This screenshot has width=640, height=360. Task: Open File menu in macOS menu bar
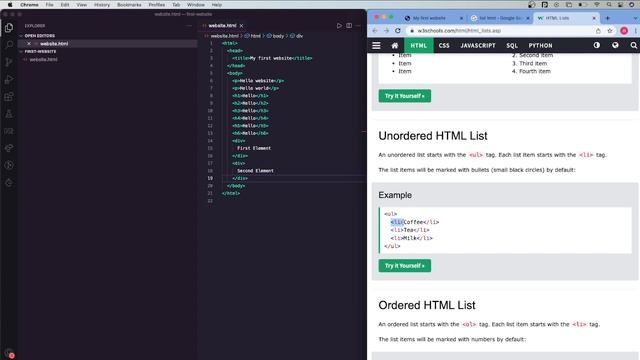pos(49,5)
